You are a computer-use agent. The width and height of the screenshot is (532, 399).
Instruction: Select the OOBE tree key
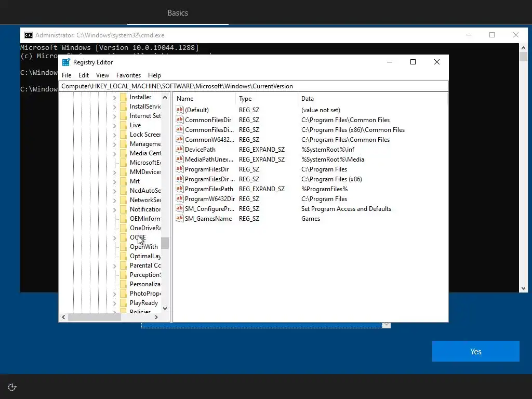pos(138,237)
